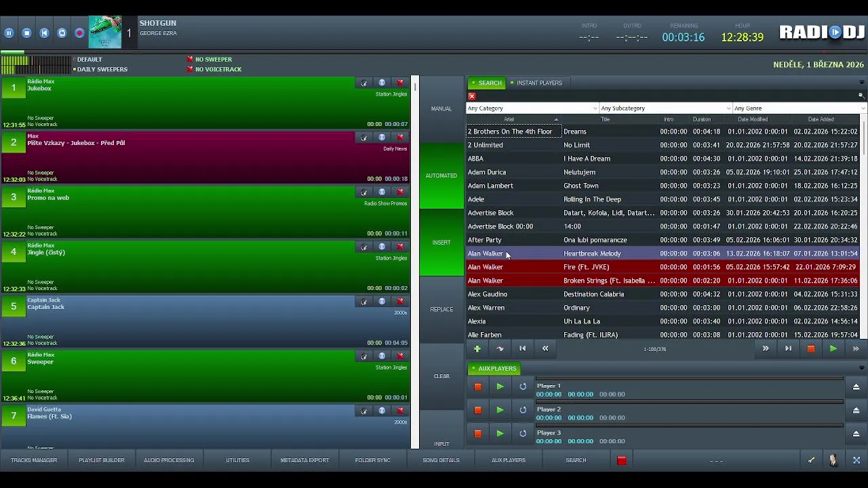Go to first search results page
868x488 pixels.
pyautogui.click(x=522, y=349)
